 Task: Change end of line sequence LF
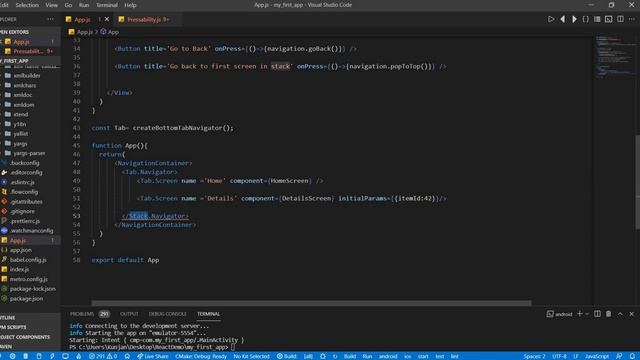click(576, 356)
